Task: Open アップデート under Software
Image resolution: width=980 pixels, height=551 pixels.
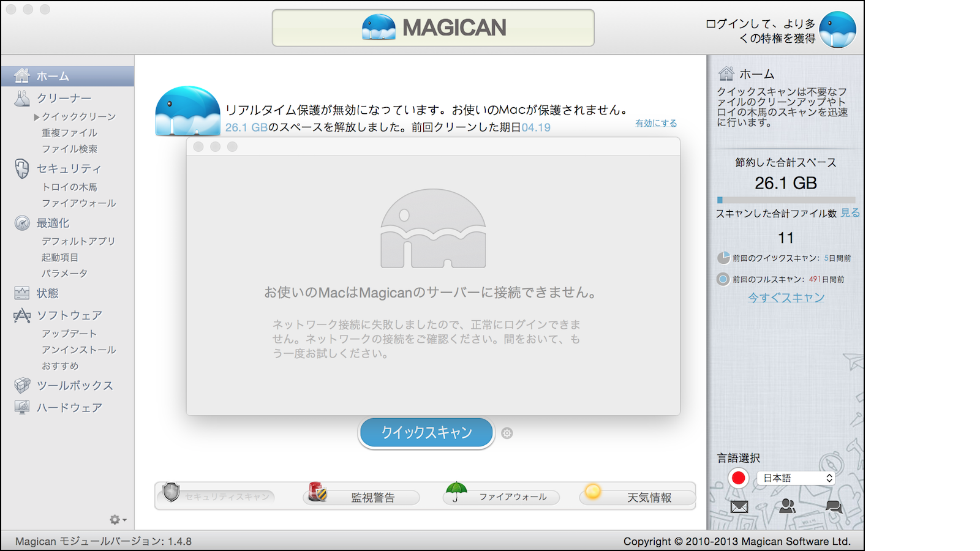Action: (x=69, y=334)
